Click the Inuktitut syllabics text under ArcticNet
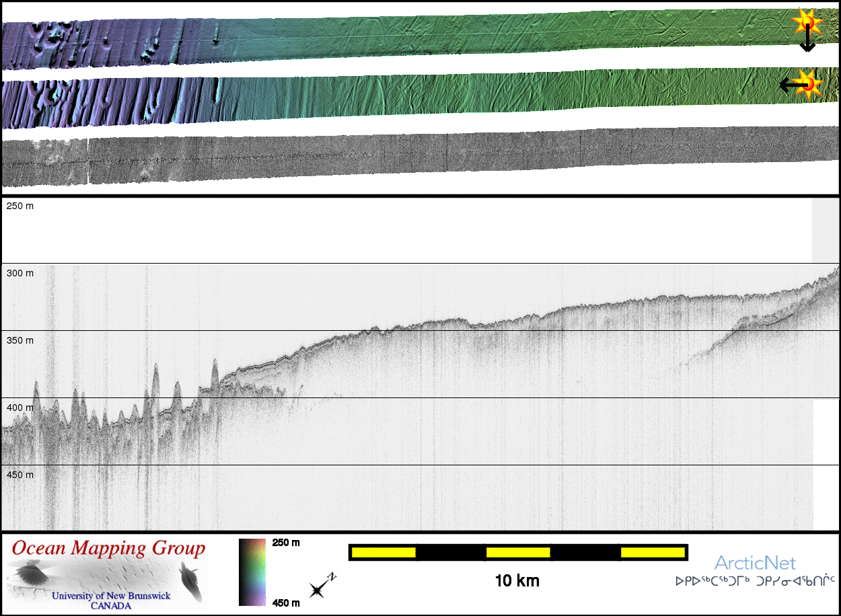Screen dimensions: 841x616 755,580
